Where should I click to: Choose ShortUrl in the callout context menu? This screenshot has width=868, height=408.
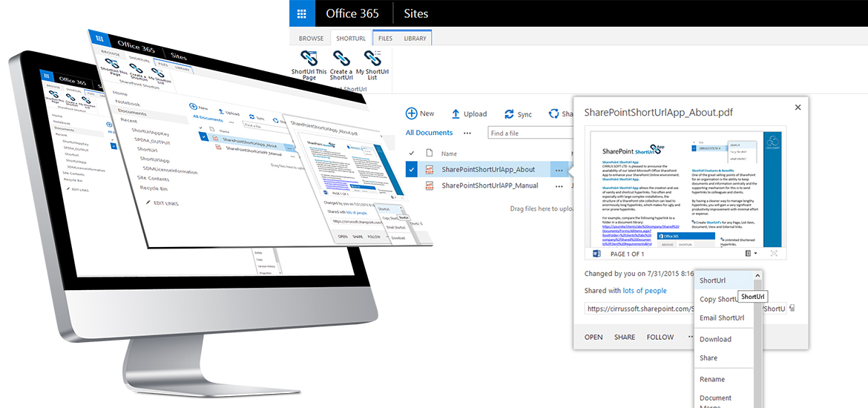(x=723, y=280)
